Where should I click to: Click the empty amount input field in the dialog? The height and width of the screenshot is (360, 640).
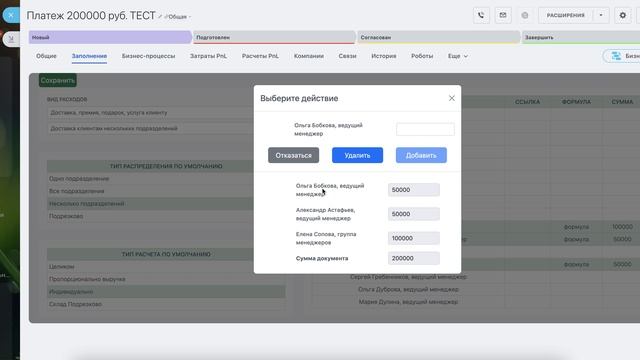(x=425, y=129)
